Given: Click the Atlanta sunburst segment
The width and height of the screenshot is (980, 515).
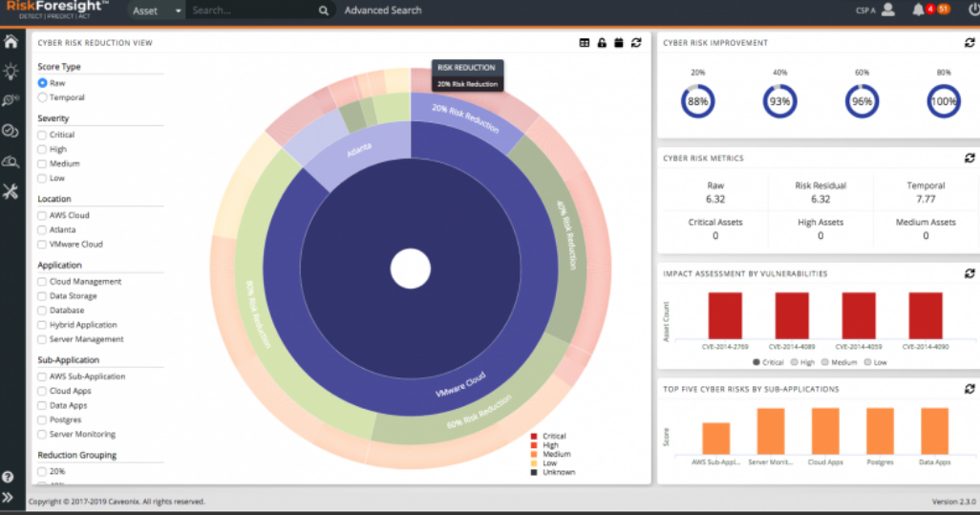Looking at the screenshot, I should point(359,150).
